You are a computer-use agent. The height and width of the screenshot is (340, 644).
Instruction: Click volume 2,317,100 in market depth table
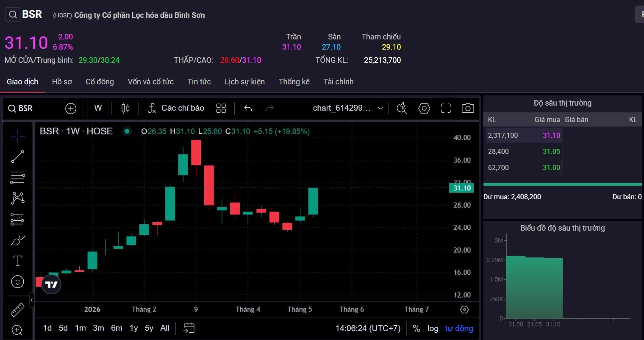coord(503,135)
